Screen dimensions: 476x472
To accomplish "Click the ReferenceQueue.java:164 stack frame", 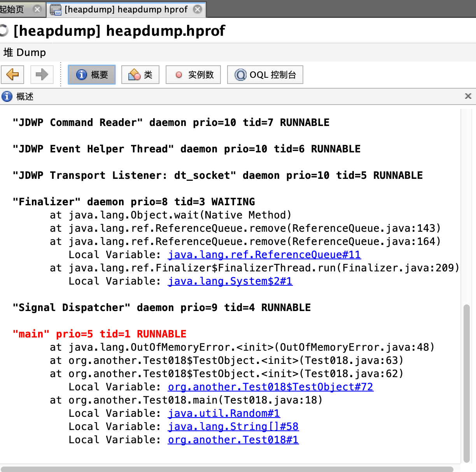I will coord(245,241).
